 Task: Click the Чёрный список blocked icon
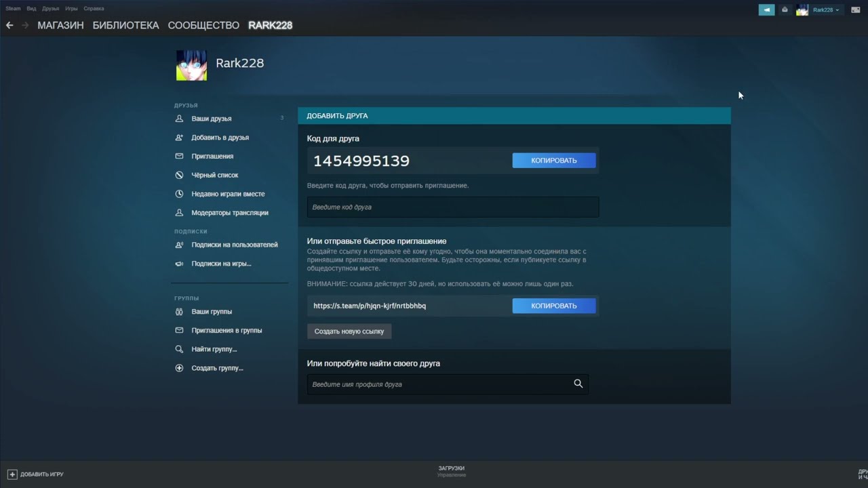pos(179,175)
